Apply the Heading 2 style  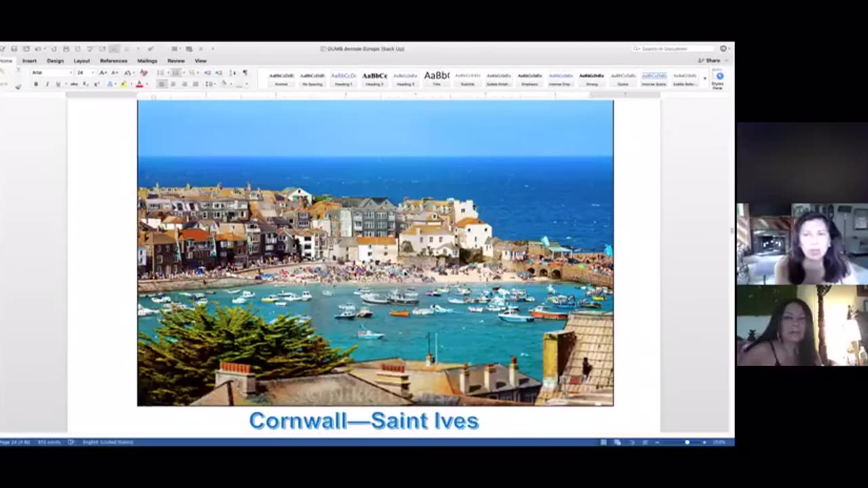(374, 79)
